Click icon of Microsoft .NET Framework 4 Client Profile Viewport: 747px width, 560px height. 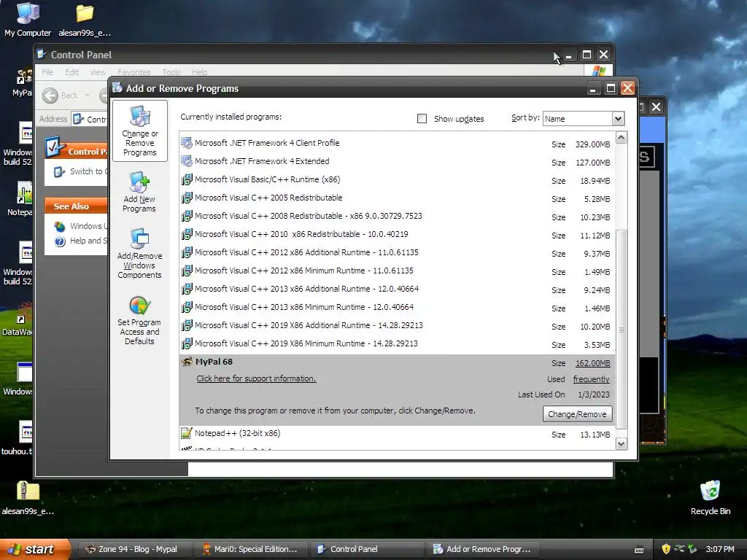187,143
